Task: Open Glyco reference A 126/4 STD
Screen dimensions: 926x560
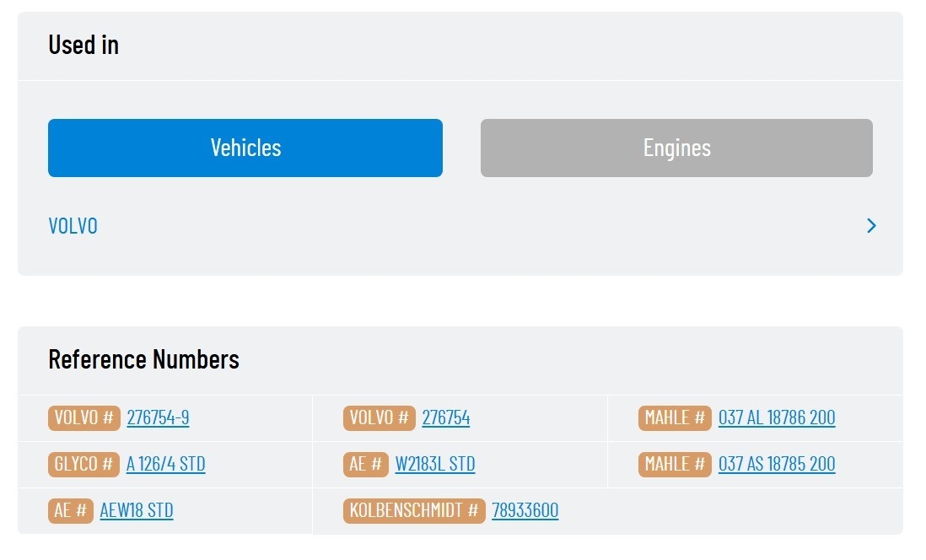Action: (166, 465)
